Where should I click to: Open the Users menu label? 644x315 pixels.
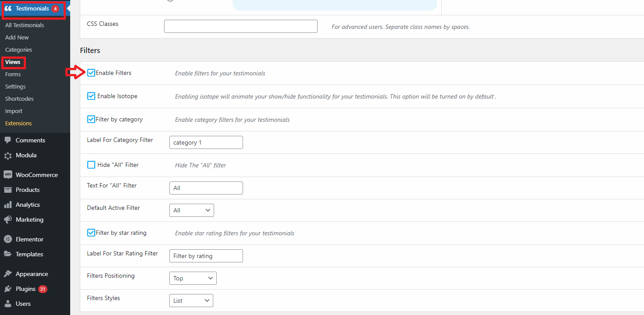click(x=23, y=304)
